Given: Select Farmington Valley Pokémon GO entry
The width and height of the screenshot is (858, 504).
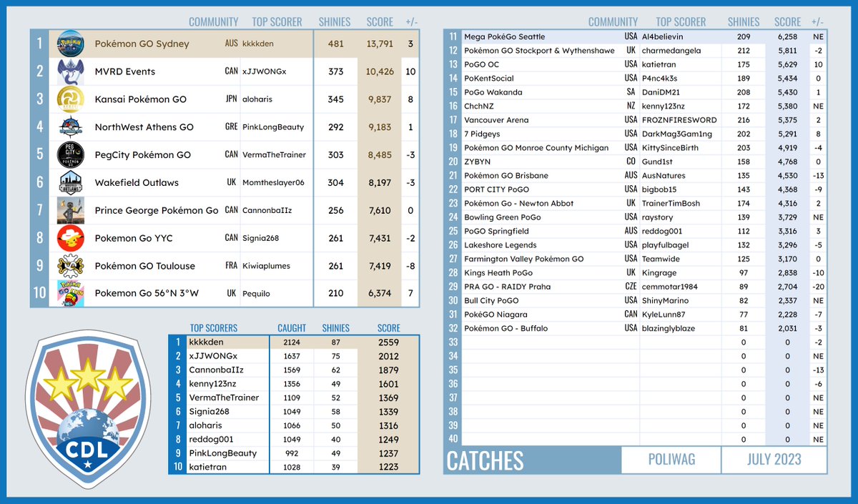Looking at the screenshot, I should click(523, 259).
